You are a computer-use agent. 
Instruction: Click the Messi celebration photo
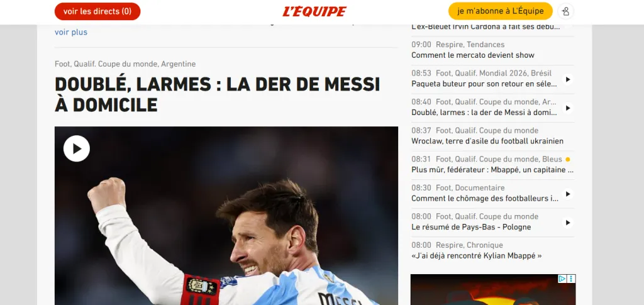(226, 216)
